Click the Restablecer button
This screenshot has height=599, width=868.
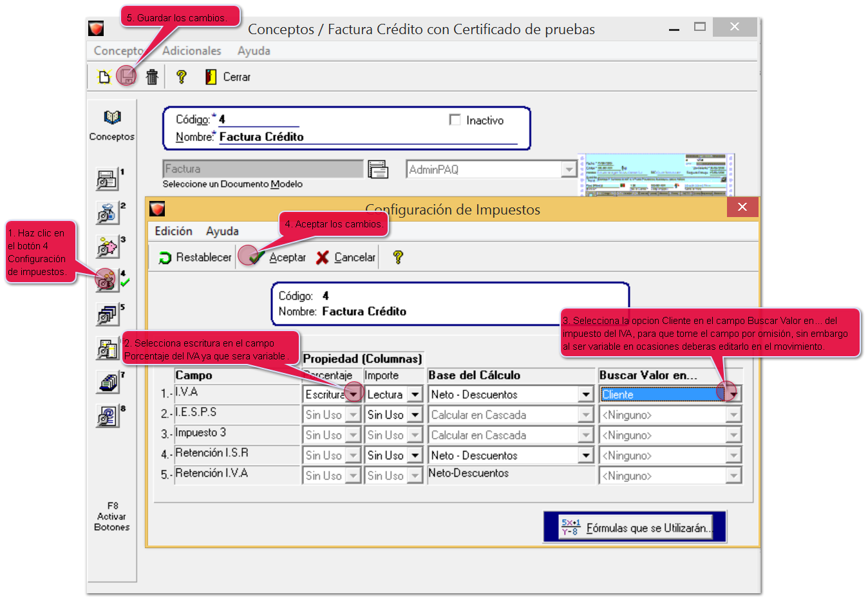195,258
